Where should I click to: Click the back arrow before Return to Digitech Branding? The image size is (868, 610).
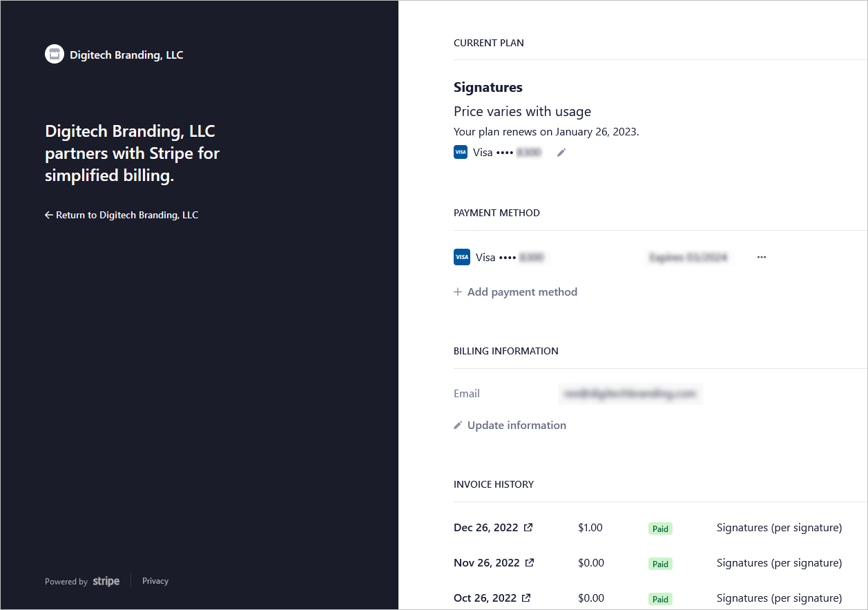(x=49, y=216)
